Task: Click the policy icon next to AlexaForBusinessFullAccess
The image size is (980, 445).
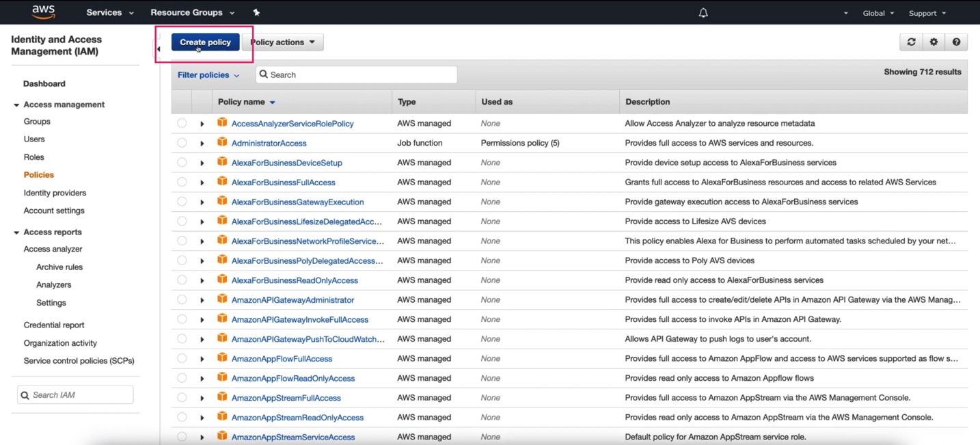Action: (x=222, y=181)
